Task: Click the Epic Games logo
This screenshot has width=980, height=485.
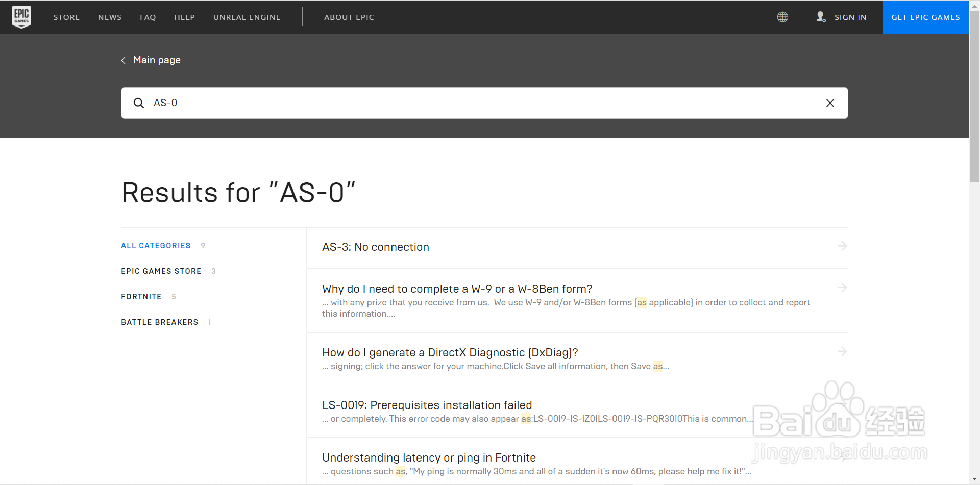Action: (x=21, y=17)
